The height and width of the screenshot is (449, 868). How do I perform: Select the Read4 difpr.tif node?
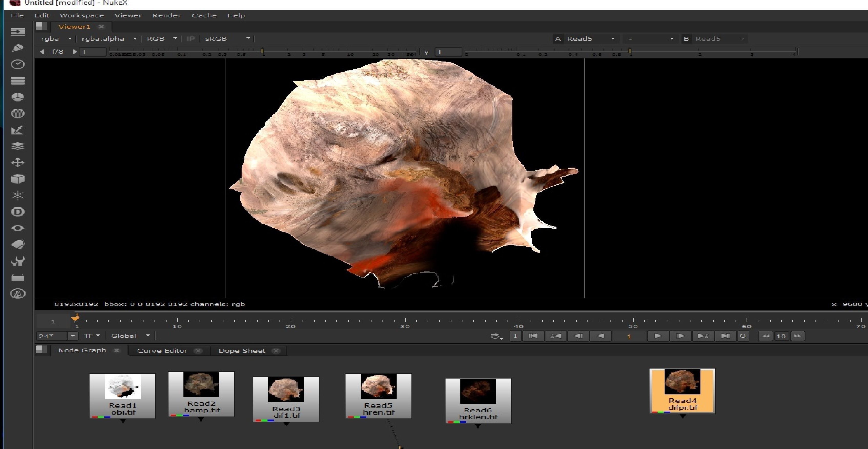tap(682, 391)
